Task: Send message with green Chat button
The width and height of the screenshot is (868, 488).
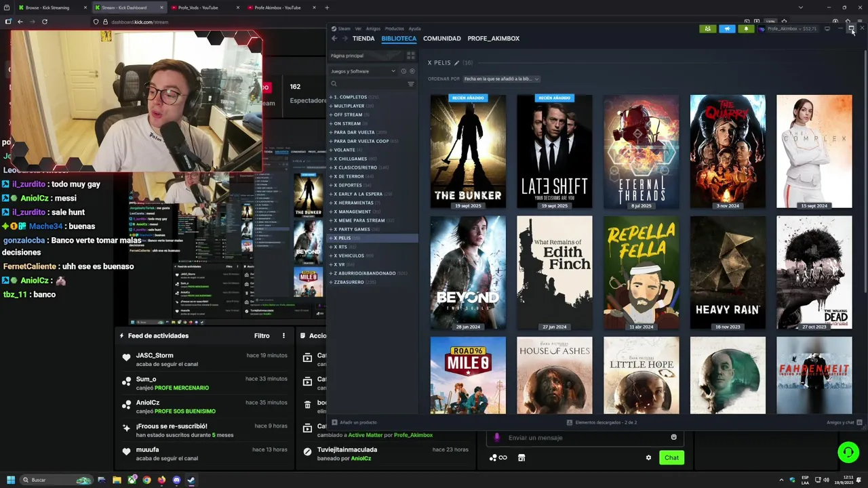Action: [671, 457]
